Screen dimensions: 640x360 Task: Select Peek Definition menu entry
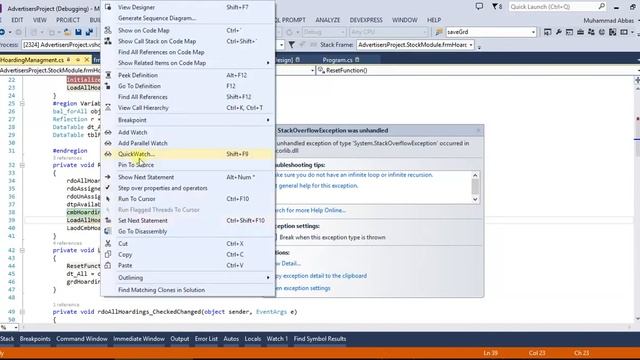187,75
